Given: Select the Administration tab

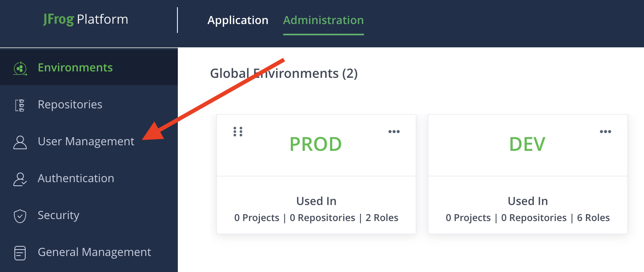Looking at the screenshot, I should 323,20.
